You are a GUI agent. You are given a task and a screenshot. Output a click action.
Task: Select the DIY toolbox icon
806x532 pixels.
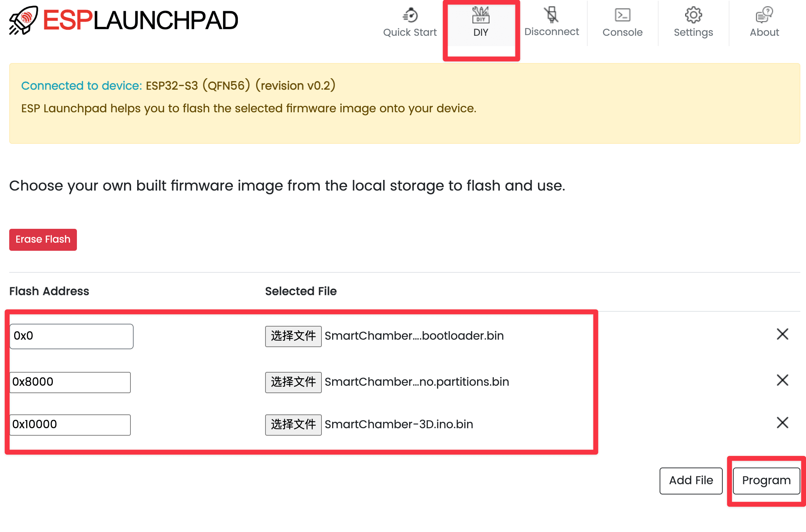tap(481, 15)
